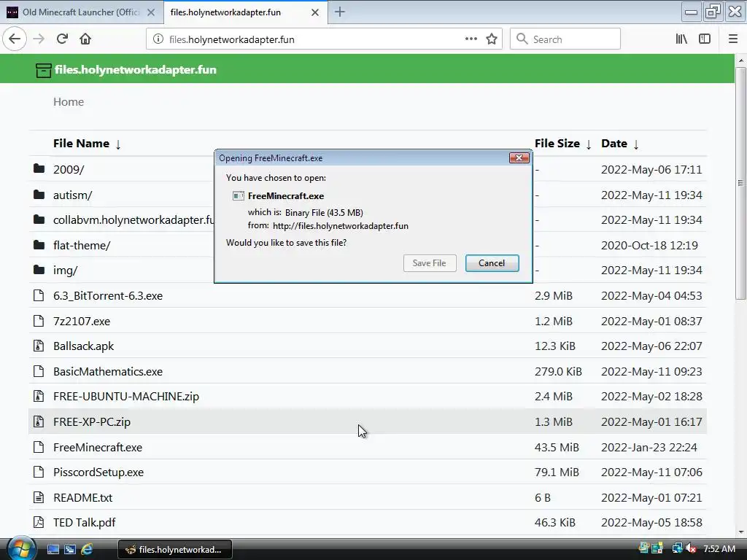Viewport: 747px width, 560px height.
Task: Click the network tray icon
Action: [x=677, y=549]
